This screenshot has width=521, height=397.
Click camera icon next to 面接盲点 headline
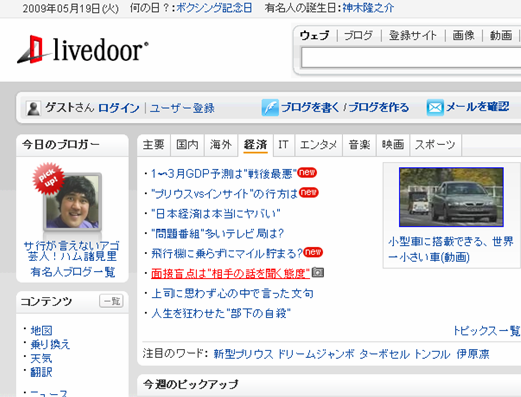click(x=318, y=273)
